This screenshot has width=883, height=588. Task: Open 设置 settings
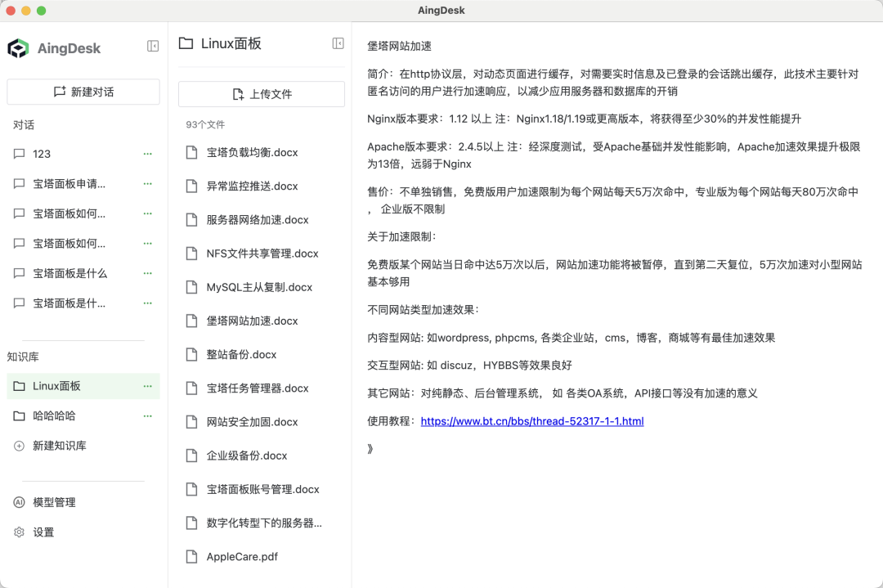[x=83, y=532]
